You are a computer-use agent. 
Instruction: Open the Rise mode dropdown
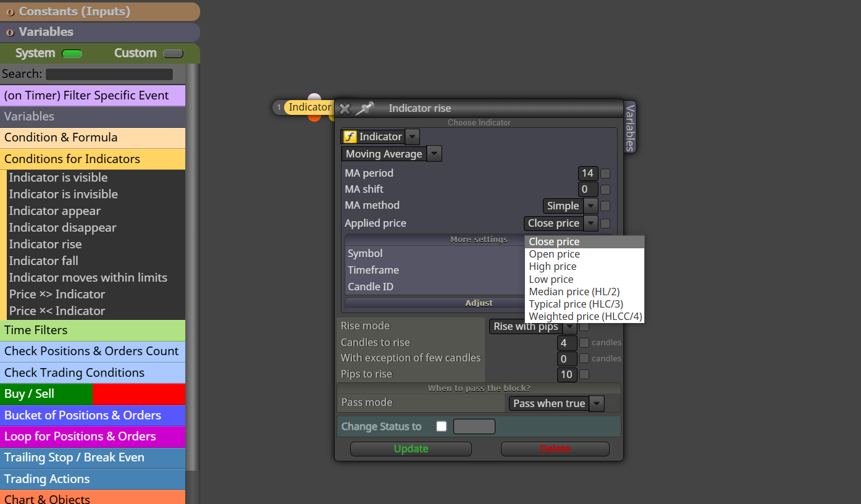(569, 327)
